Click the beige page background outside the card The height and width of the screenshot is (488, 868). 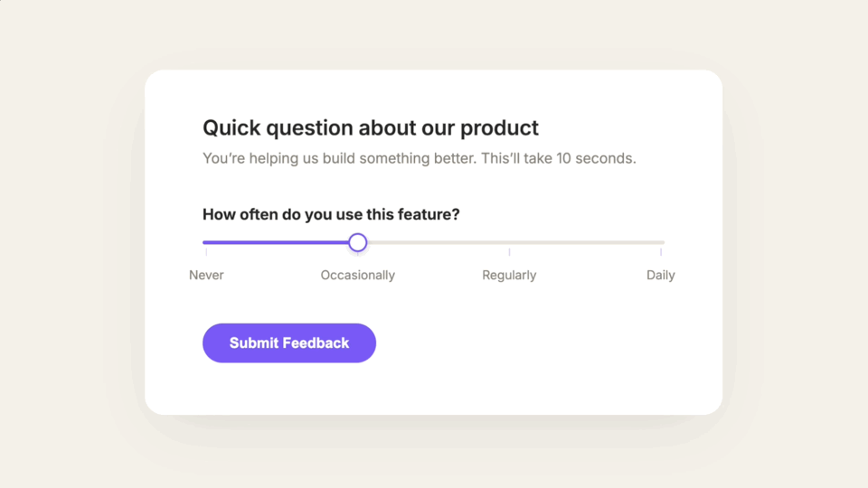[66, 243]
